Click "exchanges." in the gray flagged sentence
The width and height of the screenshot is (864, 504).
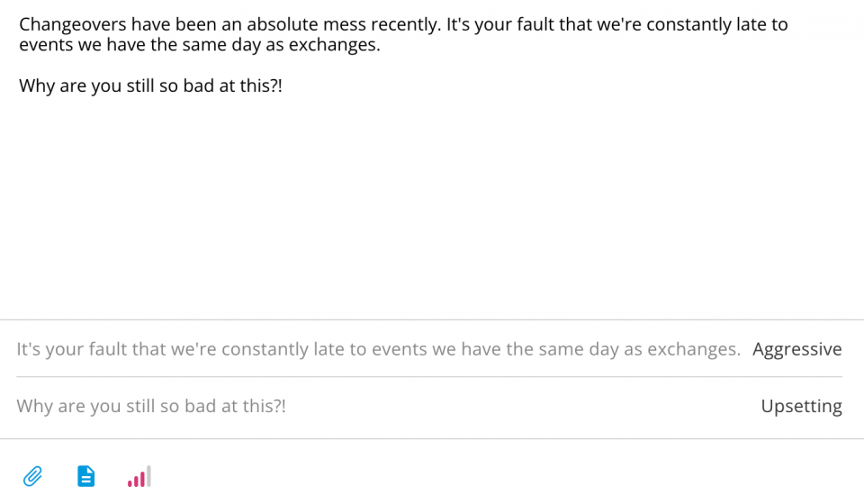694,349
